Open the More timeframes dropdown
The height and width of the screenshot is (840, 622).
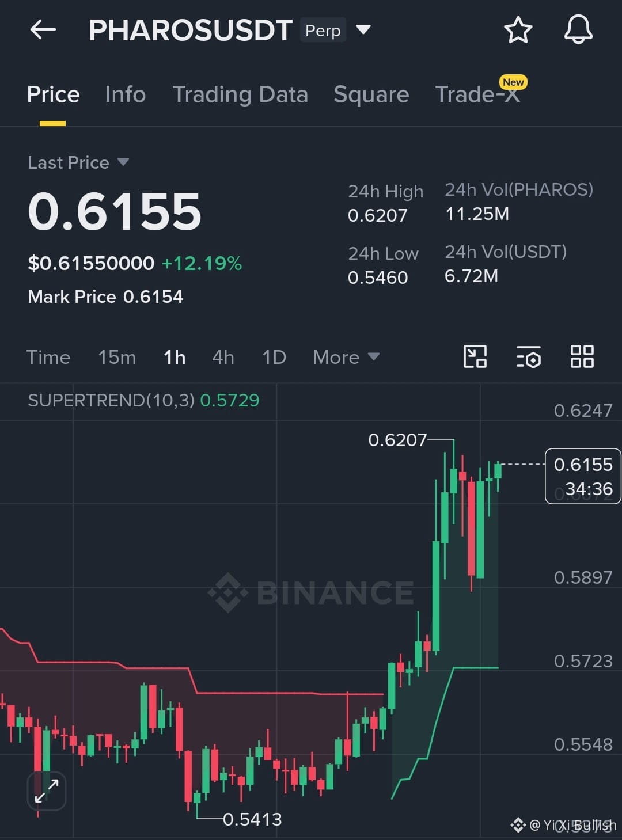pos(346,357)
